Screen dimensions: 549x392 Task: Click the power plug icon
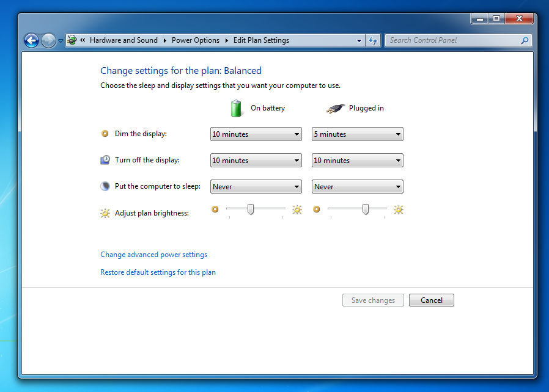335,109
